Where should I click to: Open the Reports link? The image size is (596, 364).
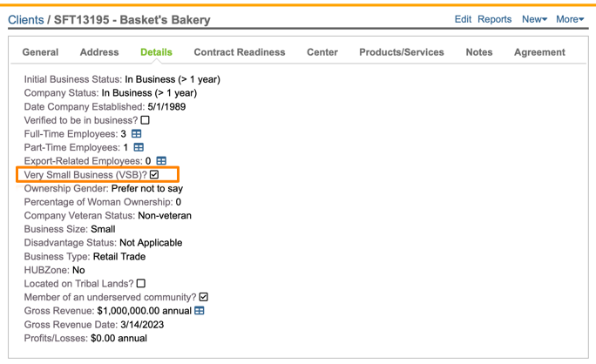(x=495, y=19)
